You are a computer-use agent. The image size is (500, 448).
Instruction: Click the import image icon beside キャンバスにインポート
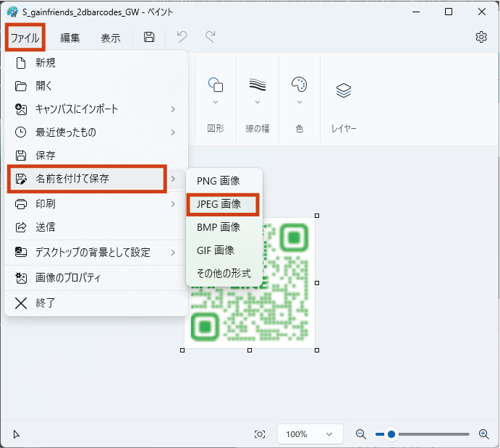tap(21, 109)
